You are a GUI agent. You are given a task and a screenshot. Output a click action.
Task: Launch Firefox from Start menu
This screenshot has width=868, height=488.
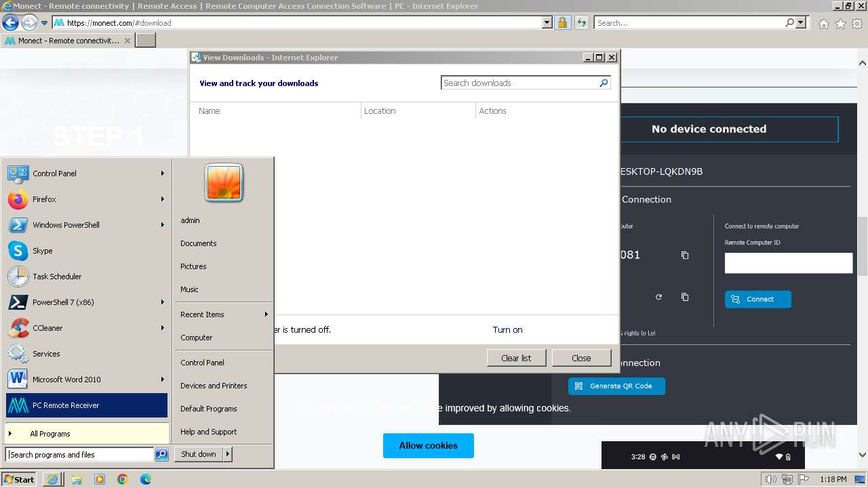(87, 199)
